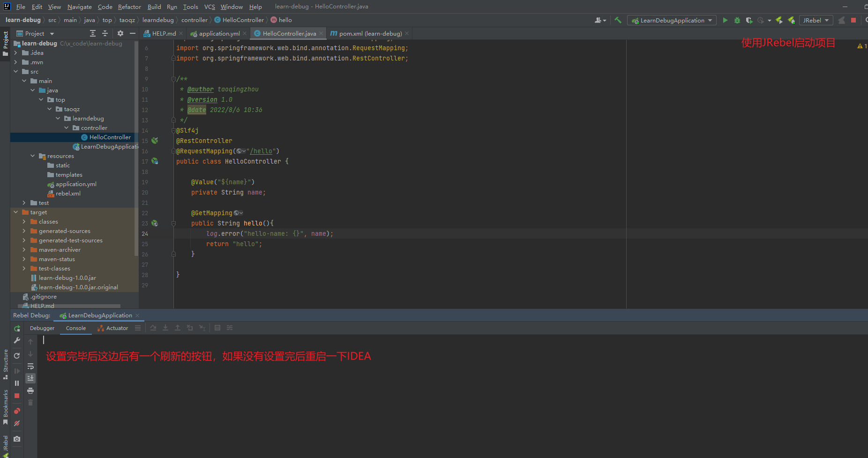Open the Structure tool window
The image size is (868, 458).
tap(5, 365)
